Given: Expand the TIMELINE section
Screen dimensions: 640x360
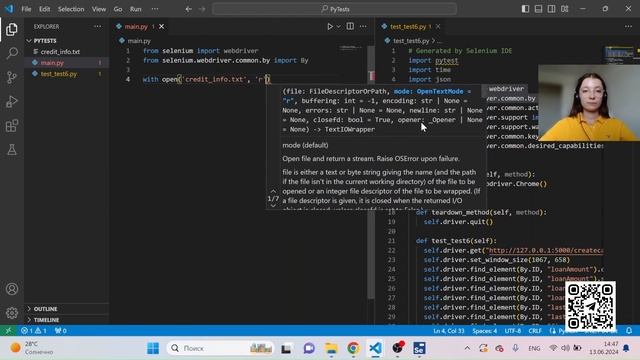Looking at the screenshot, I should 66,320.
